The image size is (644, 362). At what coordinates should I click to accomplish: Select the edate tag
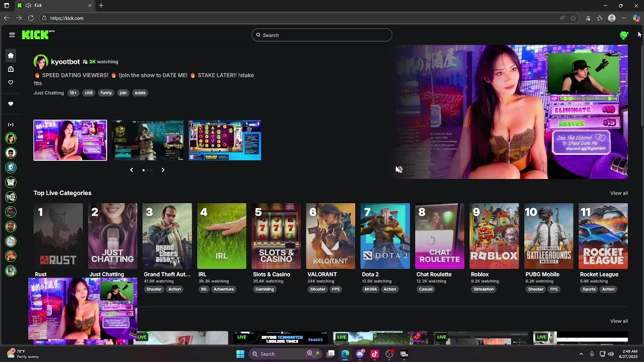click(140, 93)
